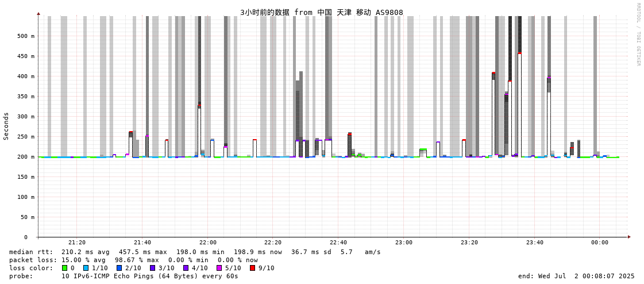Viewport: 644px width, 284px height.
Task: Click the red 9/10 loss color swatch
Action: coord(253,268)
